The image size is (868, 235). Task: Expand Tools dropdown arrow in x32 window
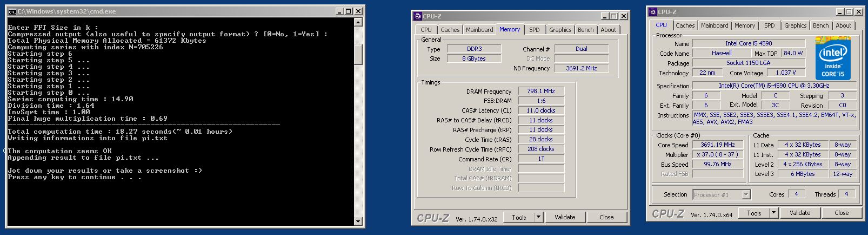[x=538, y=217]
